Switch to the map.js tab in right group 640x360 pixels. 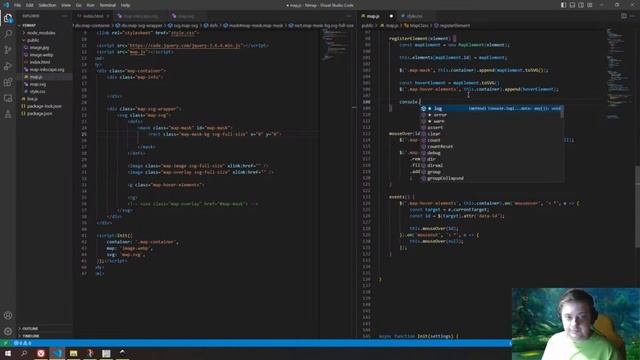(373, 16)
